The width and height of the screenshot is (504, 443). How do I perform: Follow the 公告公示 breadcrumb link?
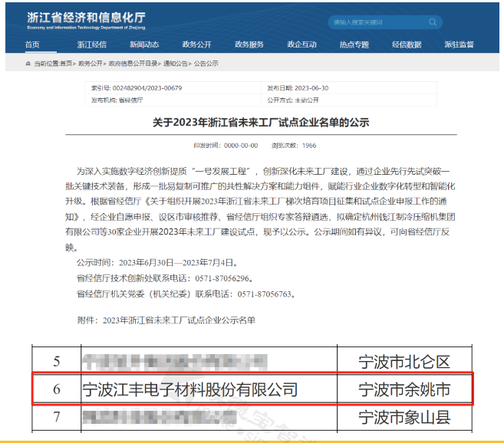coord(206,64)
